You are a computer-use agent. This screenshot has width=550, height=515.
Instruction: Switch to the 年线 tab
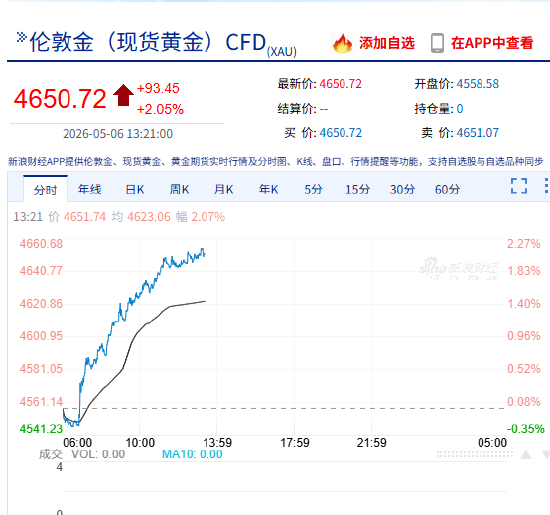[x=89, y=189]
